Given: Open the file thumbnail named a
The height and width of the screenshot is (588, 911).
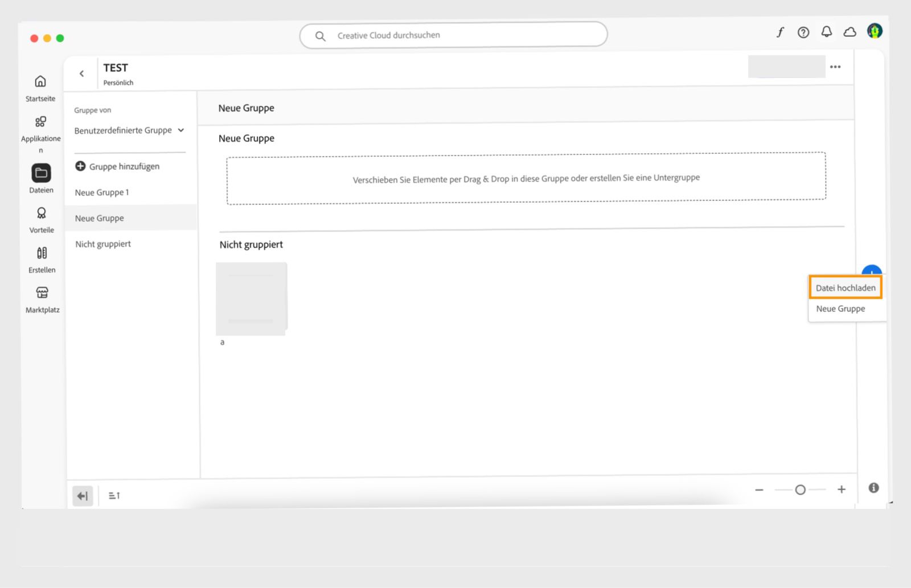Looking at the screenshot, I should click(x=251, y=298).
